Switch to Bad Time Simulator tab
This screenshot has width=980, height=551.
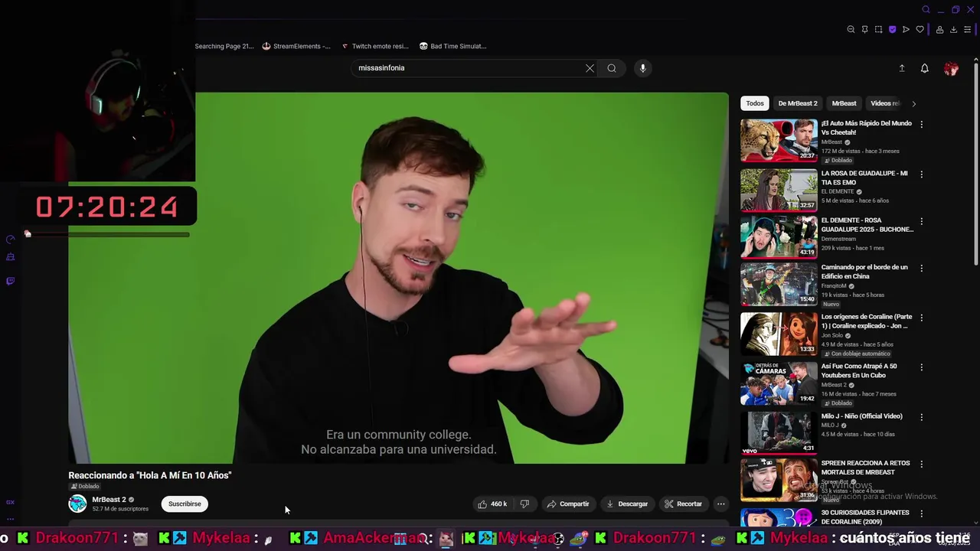(x=452, y=46)
